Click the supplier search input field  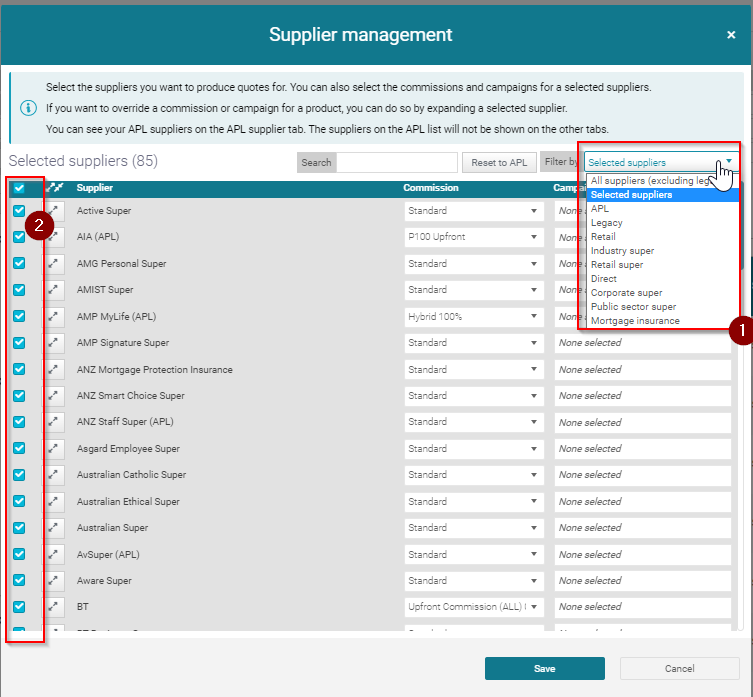pyautogui.click(x=397, y=162)
